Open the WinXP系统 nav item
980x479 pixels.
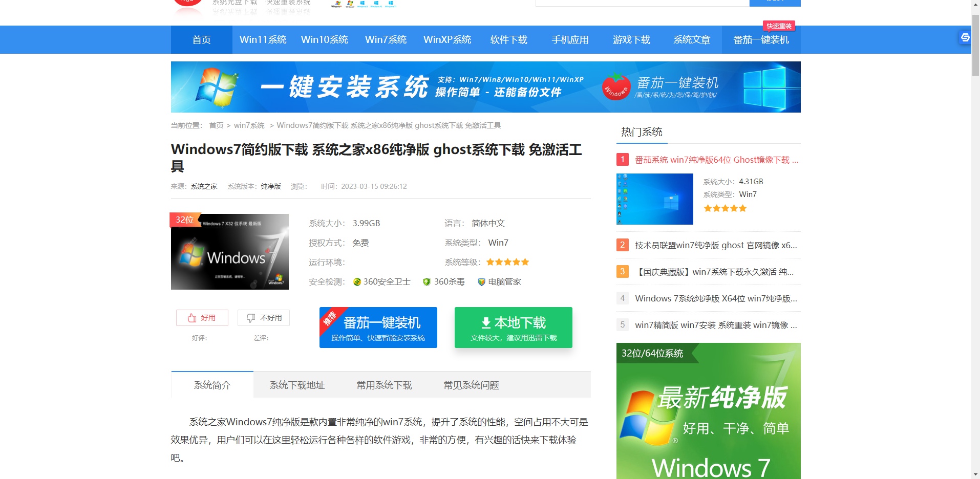pyautogui.click(x=448, y=39)
